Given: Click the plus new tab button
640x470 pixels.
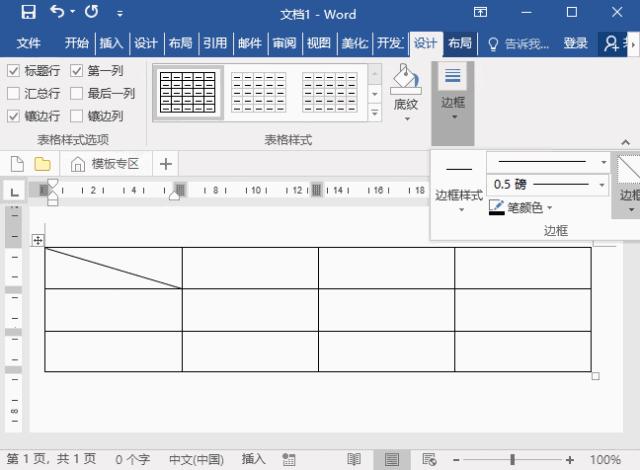Looking at the screenshot, I should tap(166, 164).
